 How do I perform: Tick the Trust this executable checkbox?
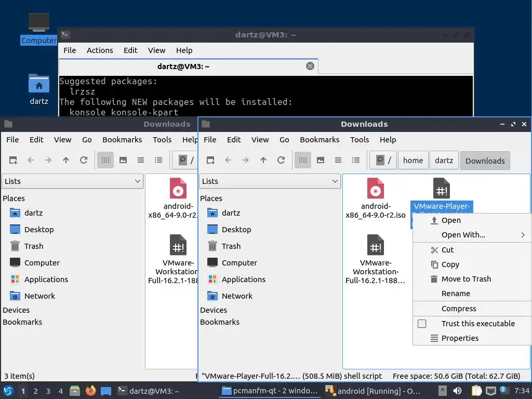tap(422, 324)
